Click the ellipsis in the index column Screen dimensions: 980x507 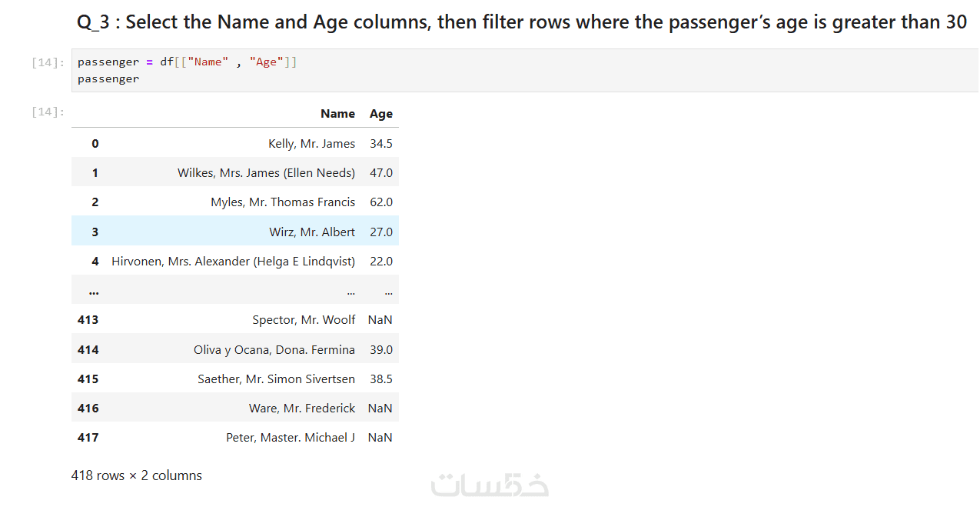tap(93, 291)
